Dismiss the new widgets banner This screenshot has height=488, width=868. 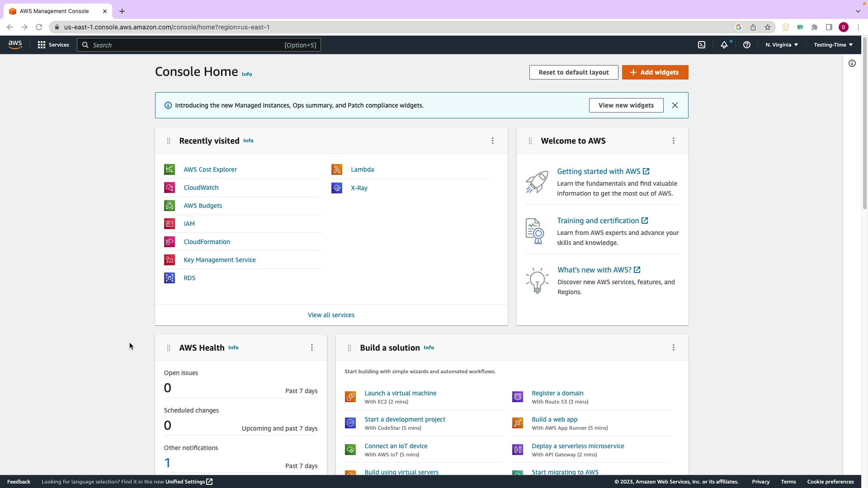(x=675, y=105)
